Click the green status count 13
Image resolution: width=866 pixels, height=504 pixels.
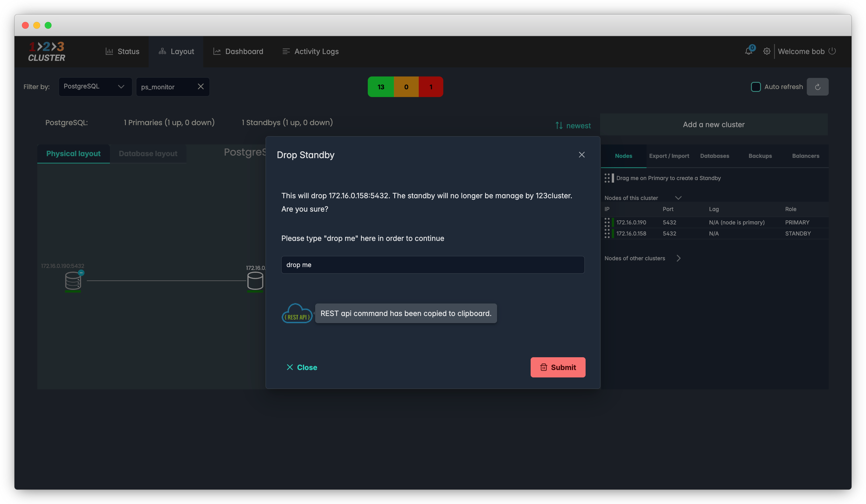[381, 87]
